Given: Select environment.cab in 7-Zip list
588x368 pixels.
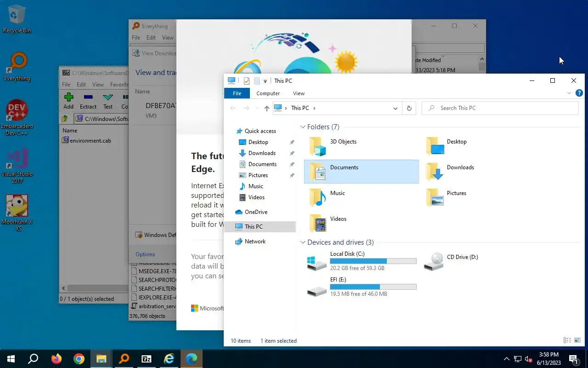Looking at the screenshot, I should click(x=87, y=140).
